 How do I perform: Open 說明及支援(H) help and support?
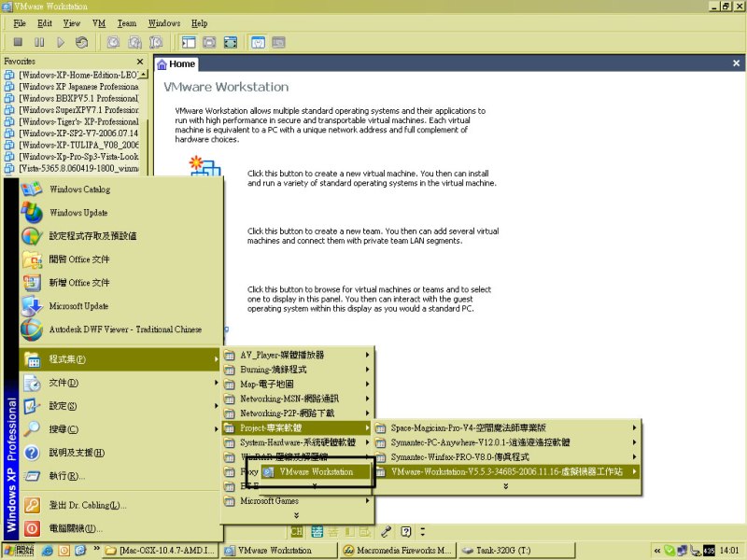point(121,453)
